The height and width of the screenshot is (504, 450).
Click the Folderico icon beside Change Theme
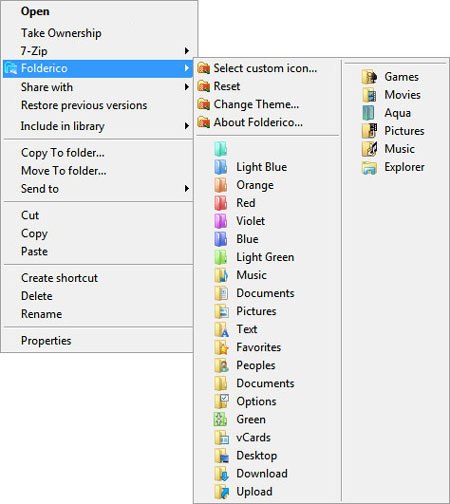pyautogui.click(x=203, y=104)
